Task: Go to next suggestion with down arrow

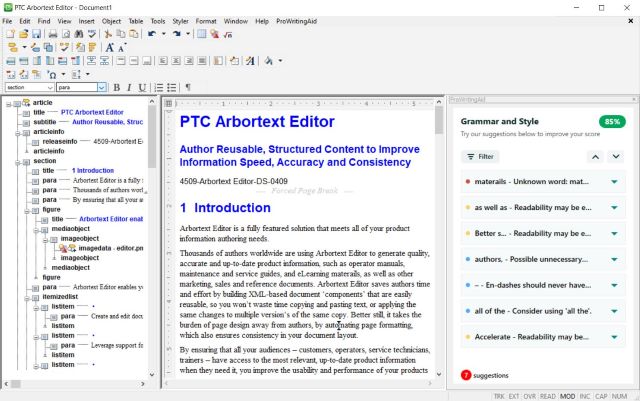Action: [616, 157]
